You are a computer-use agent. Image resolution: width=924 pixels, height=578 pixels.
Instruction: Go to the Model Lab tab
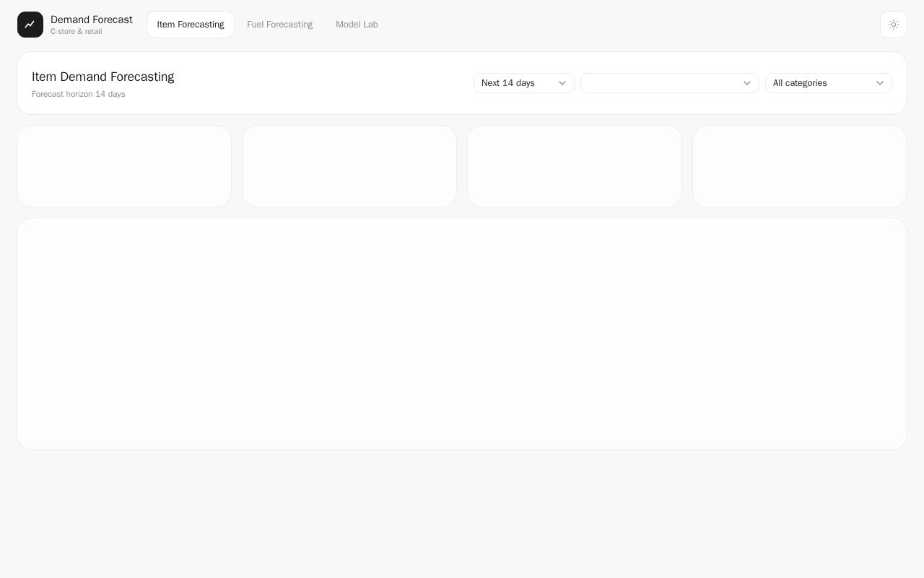tap(357, 25)
